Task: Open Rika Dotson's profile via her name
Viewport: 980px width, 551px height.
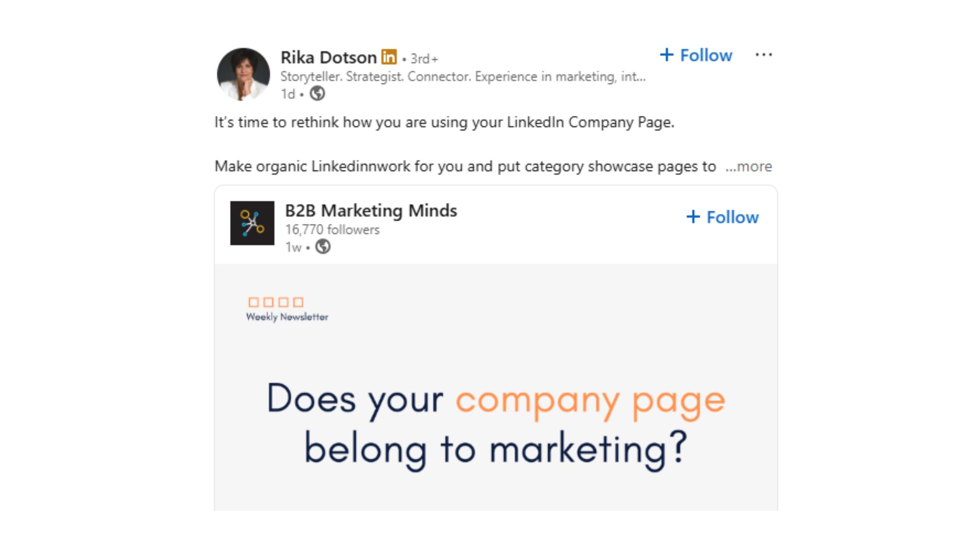Action: click(328, 57)
